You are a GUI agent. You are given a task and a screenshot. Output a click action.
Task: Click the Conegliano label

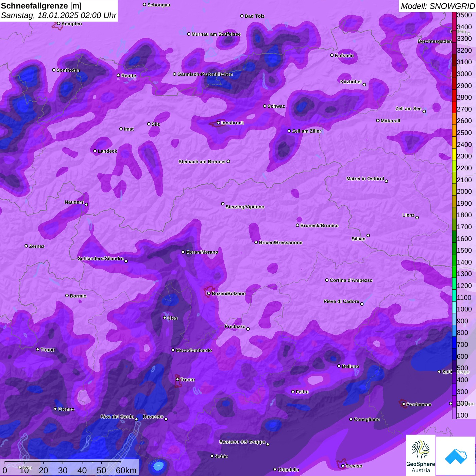click(367, 419)
